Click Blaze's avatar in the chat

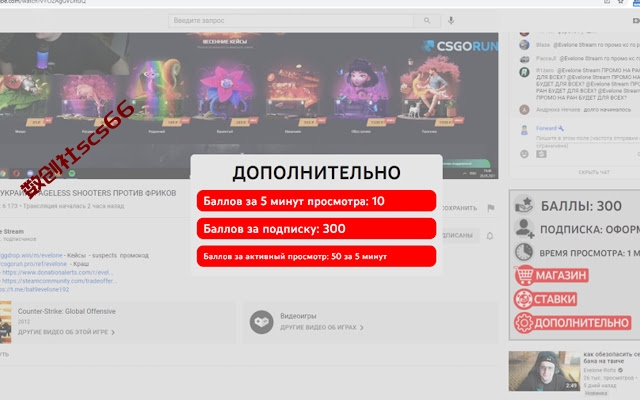(524, 45)
